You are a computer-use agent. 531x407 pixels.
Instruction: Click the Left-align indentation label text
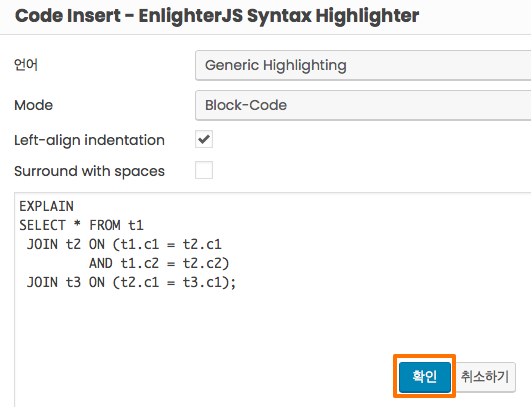click(89, 141)
